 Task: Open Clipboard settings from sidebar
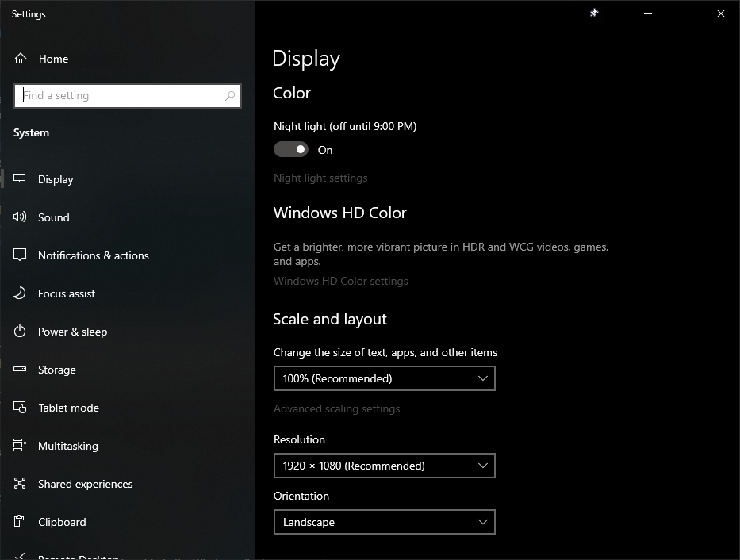coord(62,522)
